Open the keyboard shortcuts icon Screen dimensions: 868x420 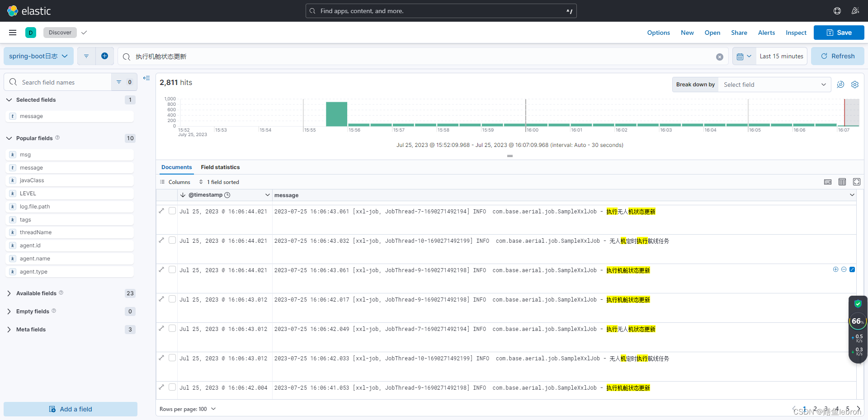[828, 182]
